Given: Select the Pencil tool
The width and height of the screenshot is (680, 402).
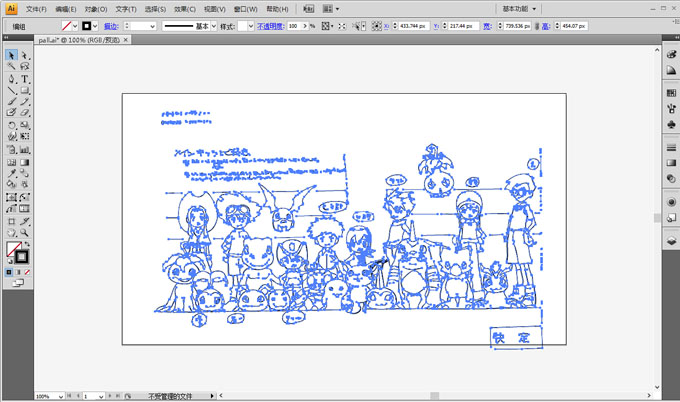Looking at the screenshot, I should 25,101.
